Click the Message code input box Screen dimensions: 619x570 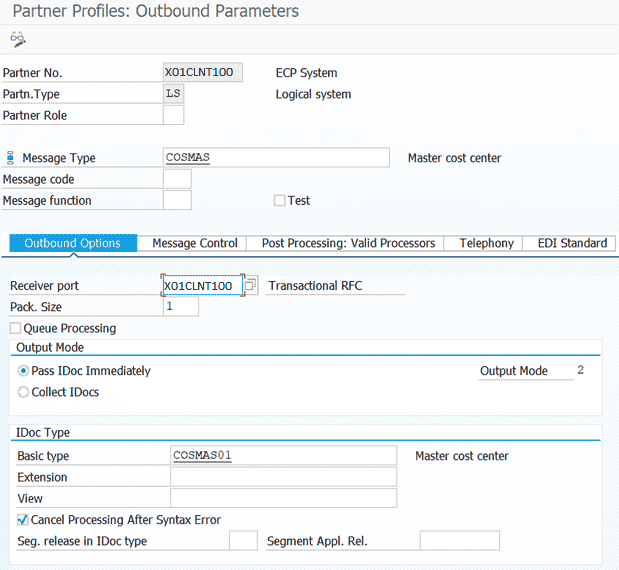pyautogui.click(x=177, y=179)
